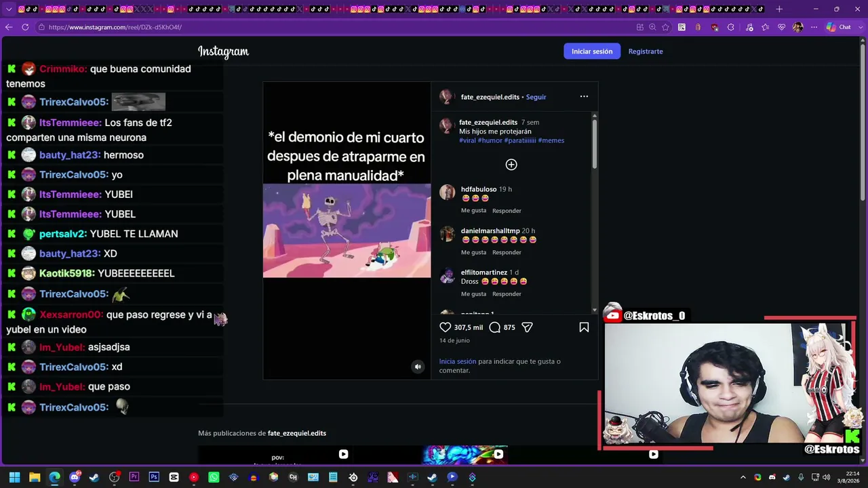Open browser profile avatar
868x488 pixels.
click(x=797, y=27)
